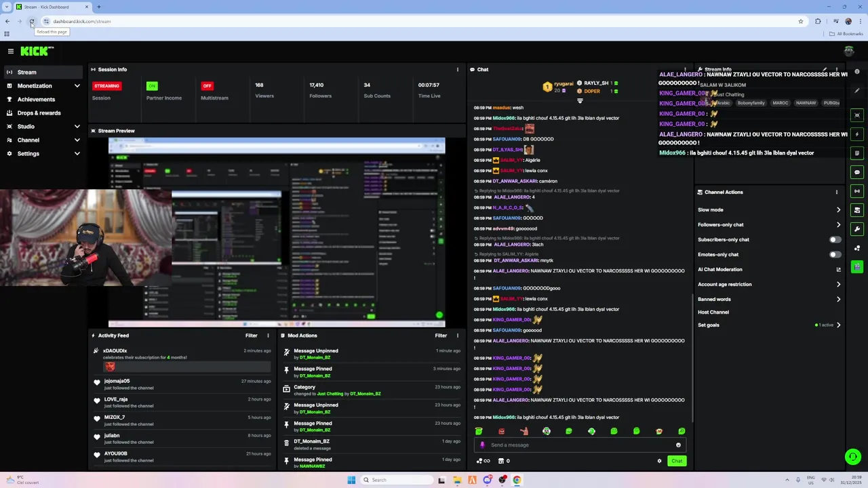
Task: Toggle lightning Activity widget in right toolbar
Action: click(857, 134)
